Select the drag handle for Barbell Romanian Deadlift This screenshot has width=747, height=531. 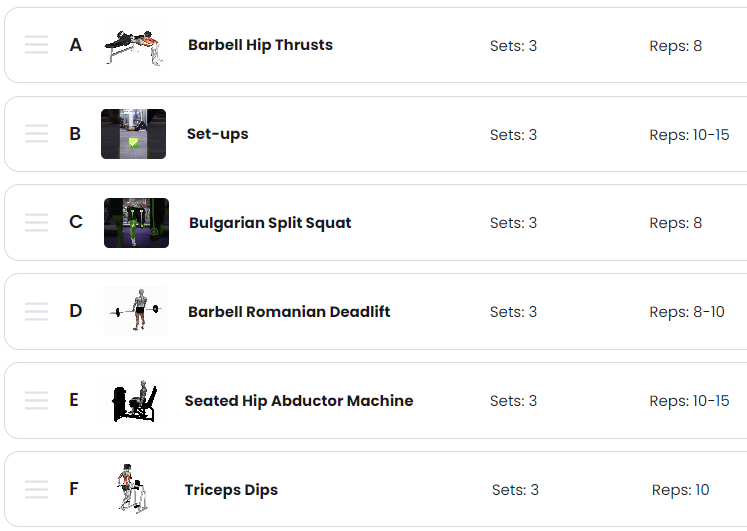pos(36,312)
